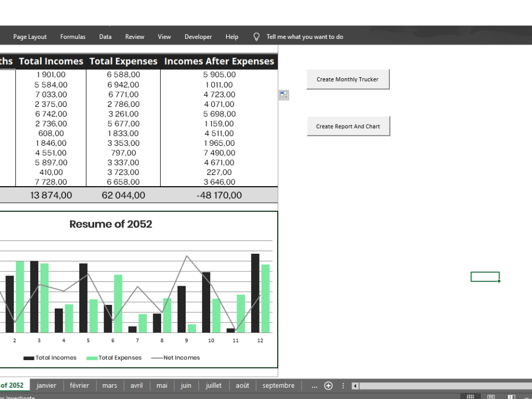Click the Tell me lightbulb icon

[256, 37]
